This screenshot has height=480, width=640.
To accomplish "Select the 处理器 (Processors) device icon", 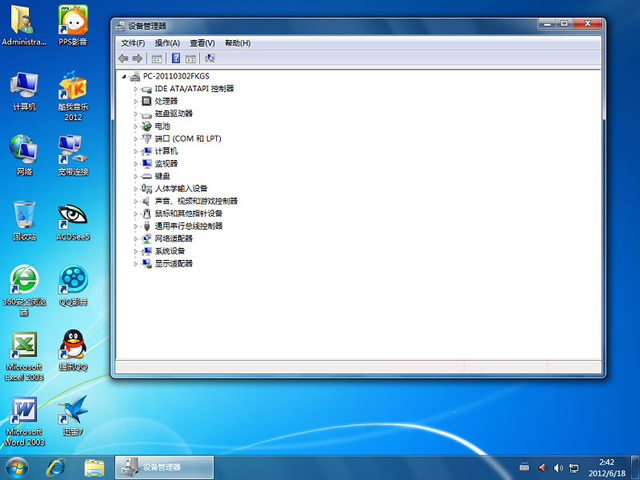I will click(147, 101).
